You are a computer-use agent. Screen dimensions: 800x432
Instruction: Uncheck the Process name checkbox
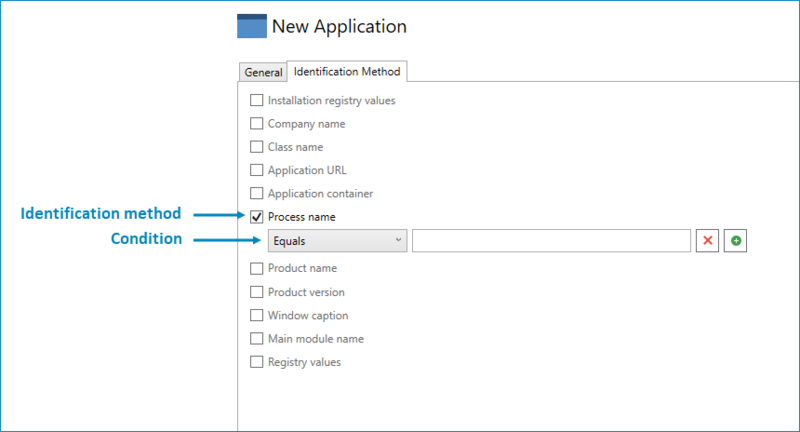tap(257, 216)
